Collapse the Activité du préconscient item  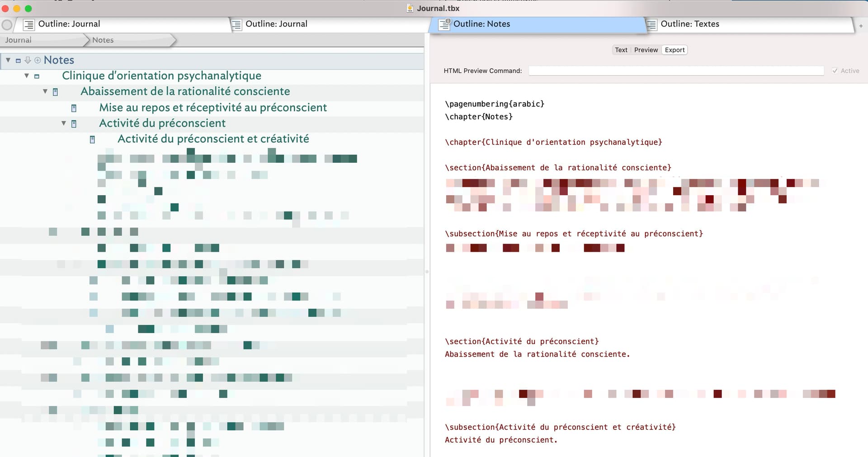tap(64, 123)
